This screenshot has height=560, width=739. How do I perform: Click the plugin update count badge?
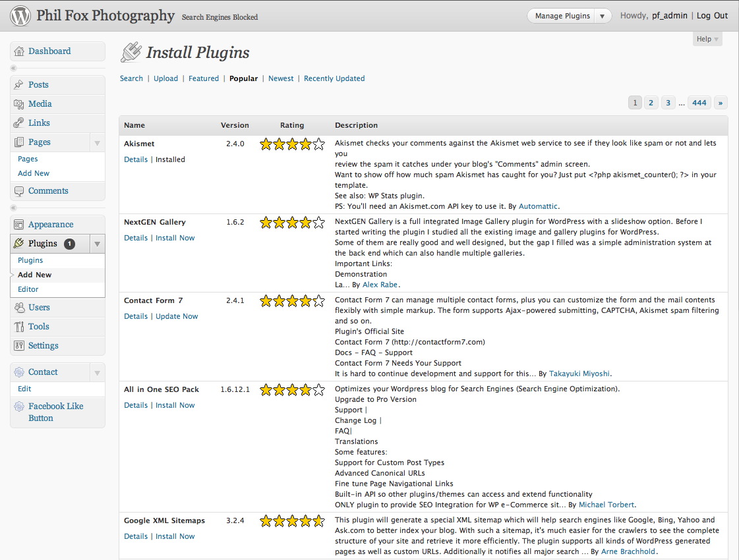[69, 244]
